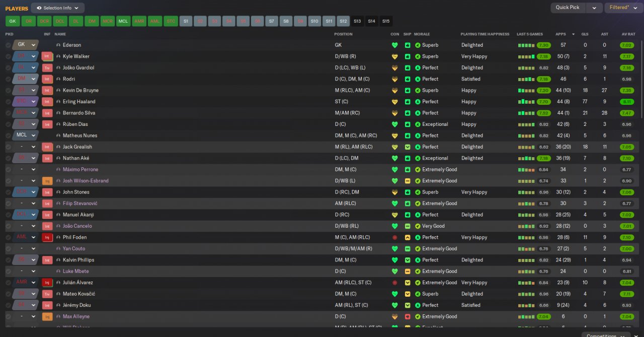Click Jérémy Doku's yellow sharpness icon
The width and height of the screenshot is (644, 337).
tap(408, 305)
